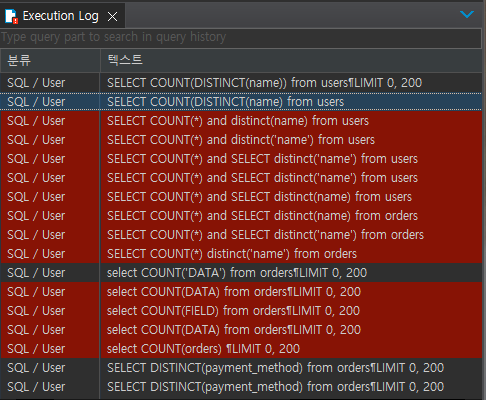Click the Execution Log document icon
The image size is (486, 400).
pyautogui.click(x=11, y=16)
